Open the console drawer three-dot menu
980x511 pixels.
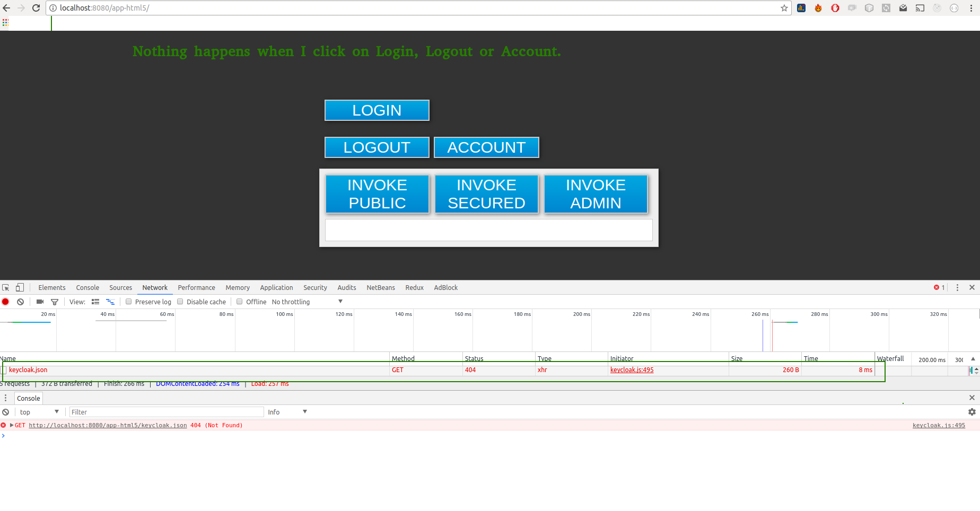click(x=5, y=398)
